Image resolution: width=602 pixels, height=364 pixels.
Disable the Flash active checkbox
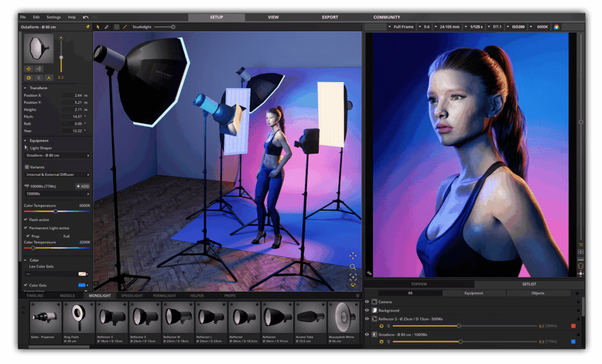click(25, 220)
